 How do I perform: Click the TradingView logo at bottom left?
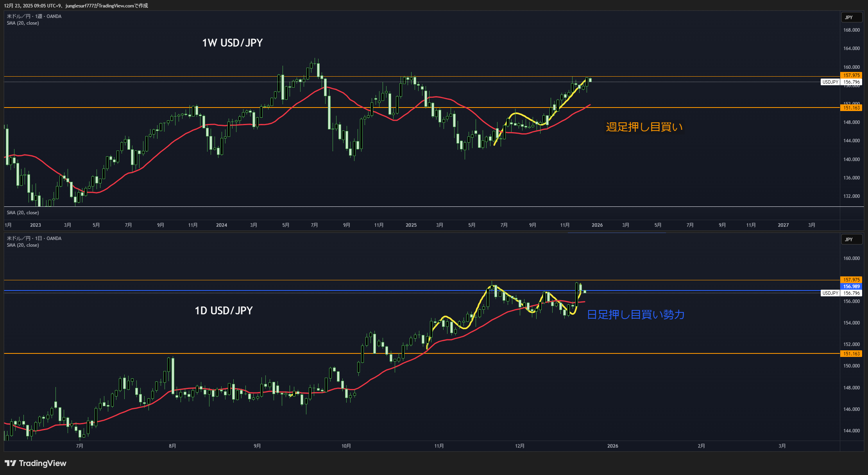pos(36,463)
